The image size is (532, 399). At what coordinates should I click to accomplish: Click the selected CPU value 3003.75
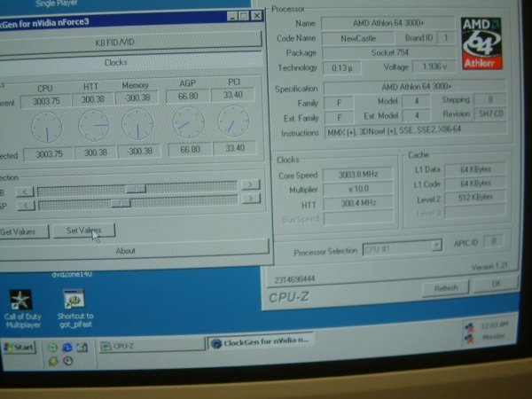click(x=49, y=154)
